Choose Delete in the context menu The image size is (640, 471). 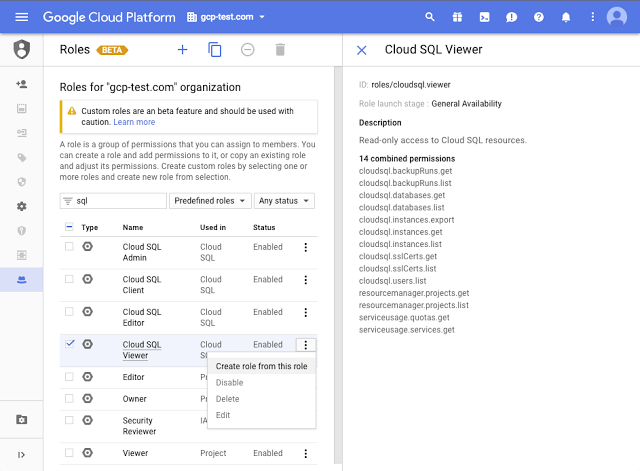pyautogui.click(x=262, y=399)
